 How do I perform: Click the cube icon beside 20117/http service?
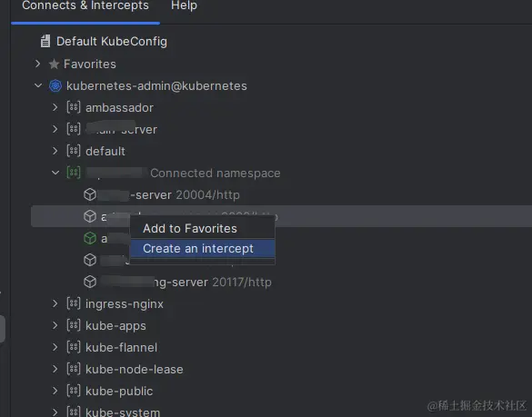coord(90,282)
